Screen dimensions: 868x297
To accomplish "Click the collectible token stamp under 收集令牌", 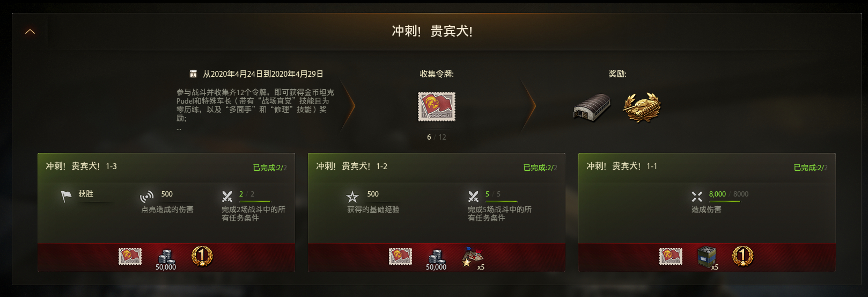I will tap(437, 106).
